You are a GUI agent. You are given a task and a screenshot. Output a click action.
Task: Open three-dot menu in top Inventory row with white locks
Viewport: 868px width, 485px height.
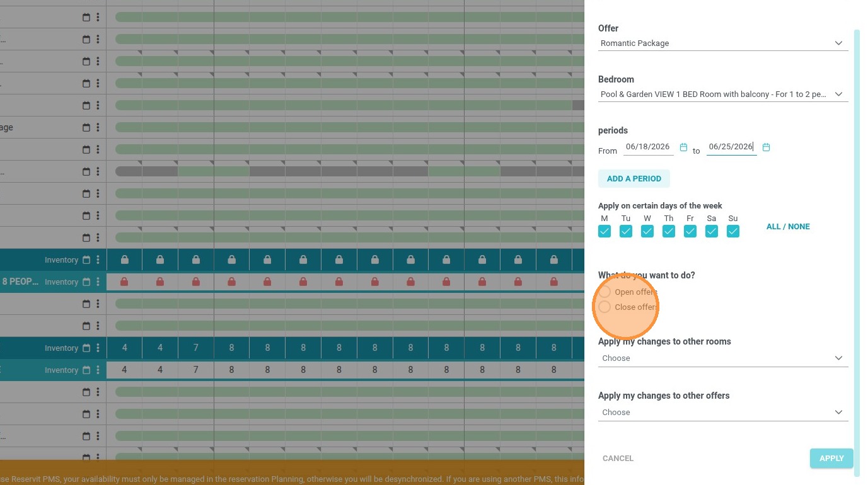[98, 260]
